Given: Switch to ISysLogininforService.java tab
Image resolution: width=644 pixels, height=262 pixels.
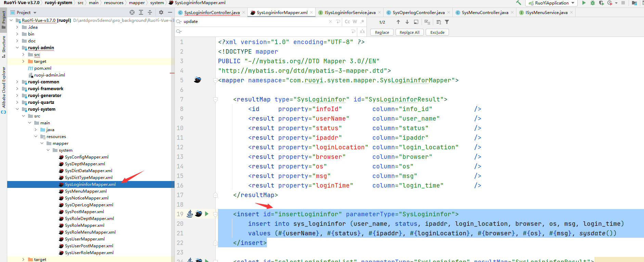Looking at the screenshot, I should coord(350,12).
